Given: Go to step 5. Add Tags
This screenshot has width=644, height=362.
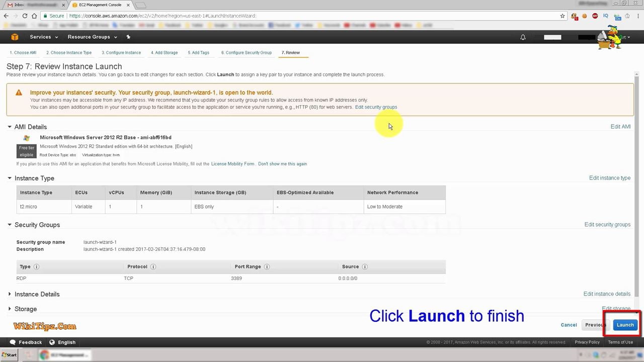Looking at the screenshot, I should point(199,53).
